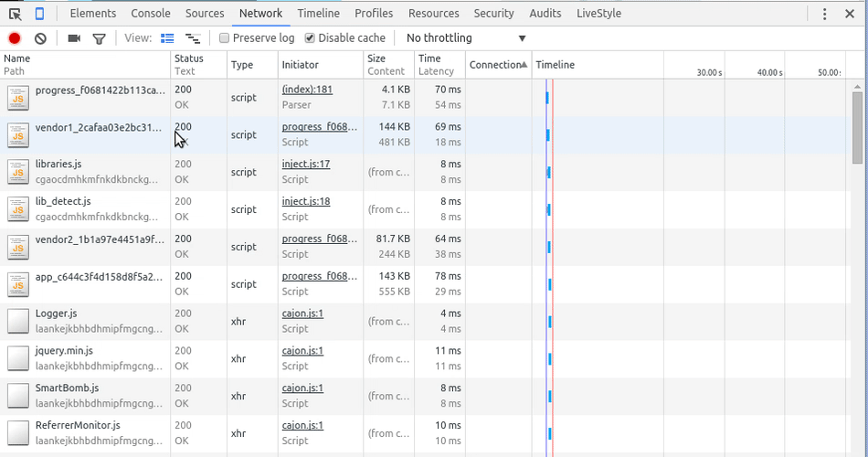Uncheck the Disable cache checkbox
Image resolution: width=868 pixels, height=457 pixels.
click(x=310, y=38)
